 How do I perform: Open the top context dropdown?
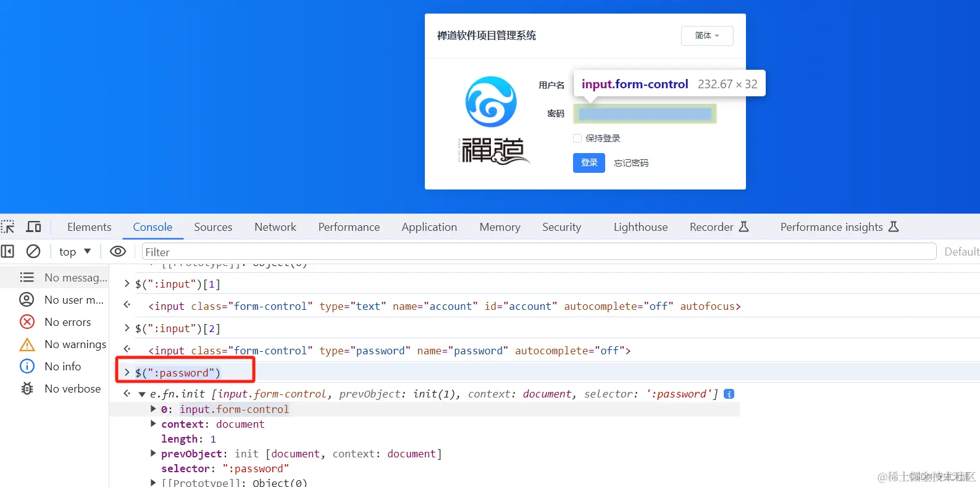pyautogui.click(x=75, y=251)
